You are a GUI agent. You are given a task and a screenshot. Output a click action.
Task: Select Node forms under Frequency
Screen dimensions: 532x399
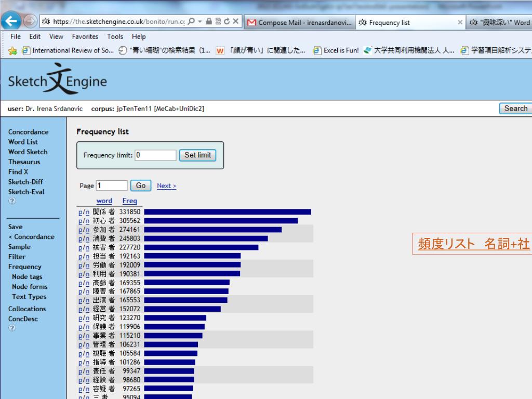tap(30, 287)
